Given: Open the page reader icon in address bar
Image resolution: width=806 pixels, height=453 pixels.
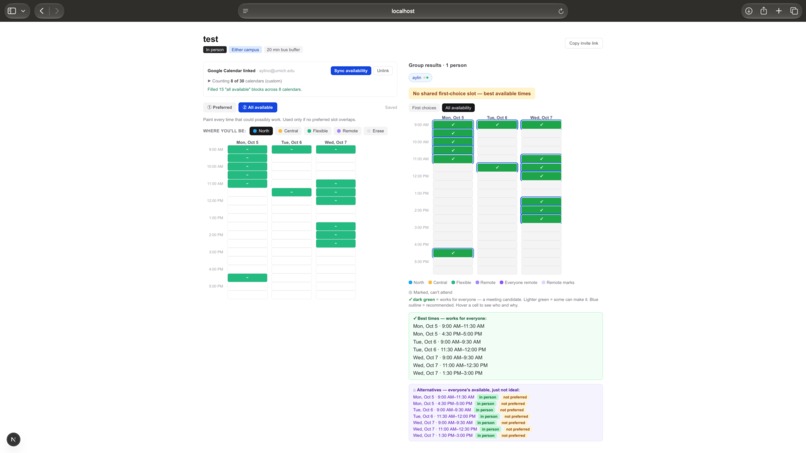Looking at the screenshot, I should 246,11.
